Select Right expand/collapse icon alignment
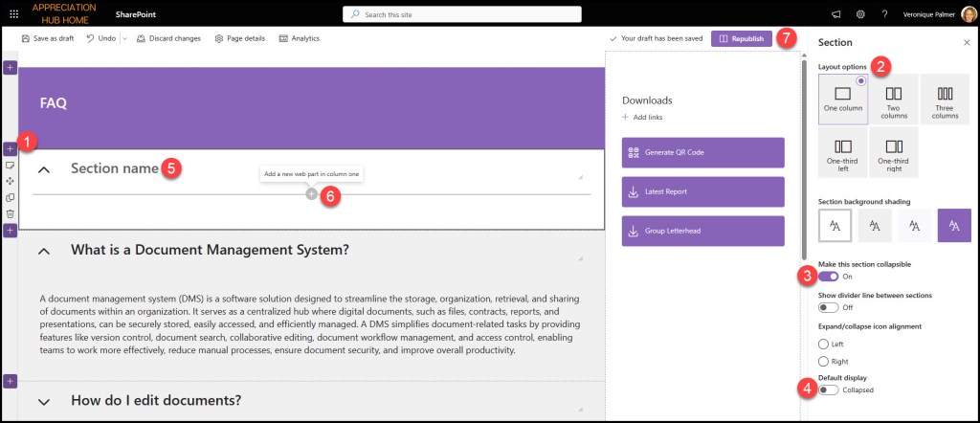Viewport: 980px width, 423px height. pyautogui.click(x=823, y=361)
